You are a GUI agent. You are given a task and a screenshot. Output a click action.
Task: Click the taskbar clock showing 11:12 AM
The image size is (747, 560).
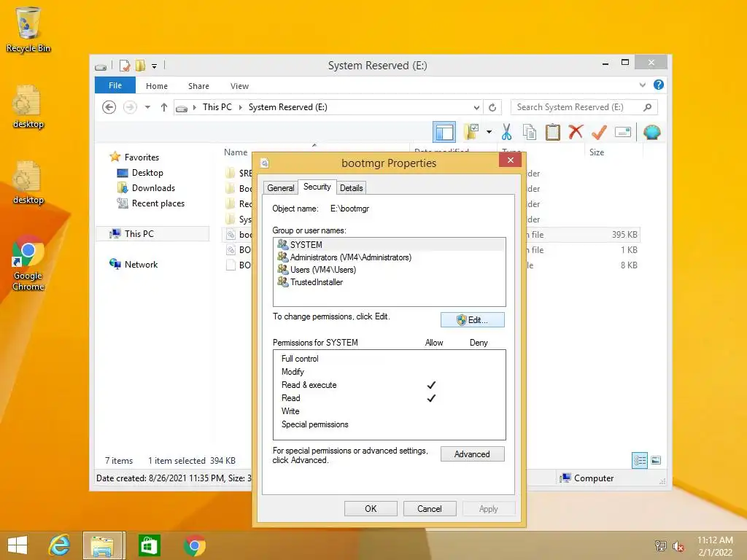715,546
